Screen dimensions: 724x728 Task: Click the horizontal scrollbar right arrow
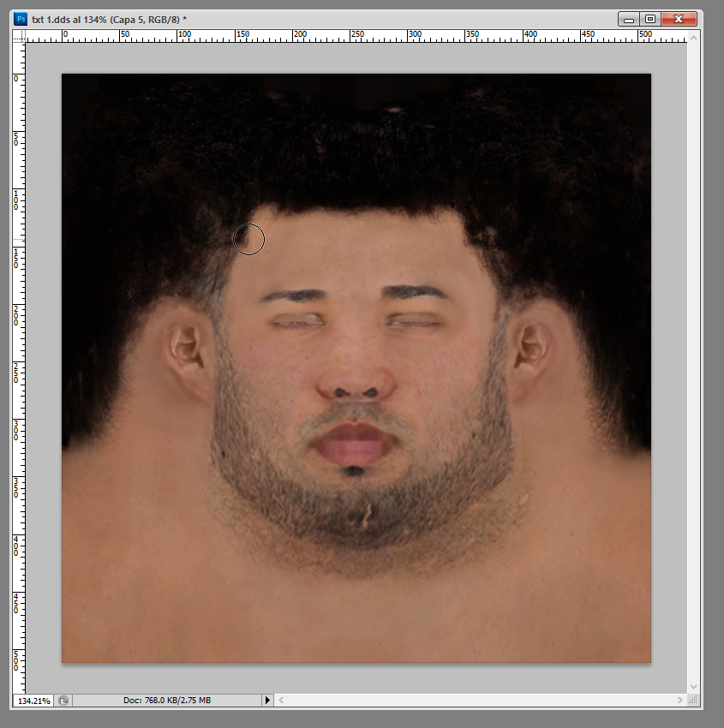tap(680, 700)
